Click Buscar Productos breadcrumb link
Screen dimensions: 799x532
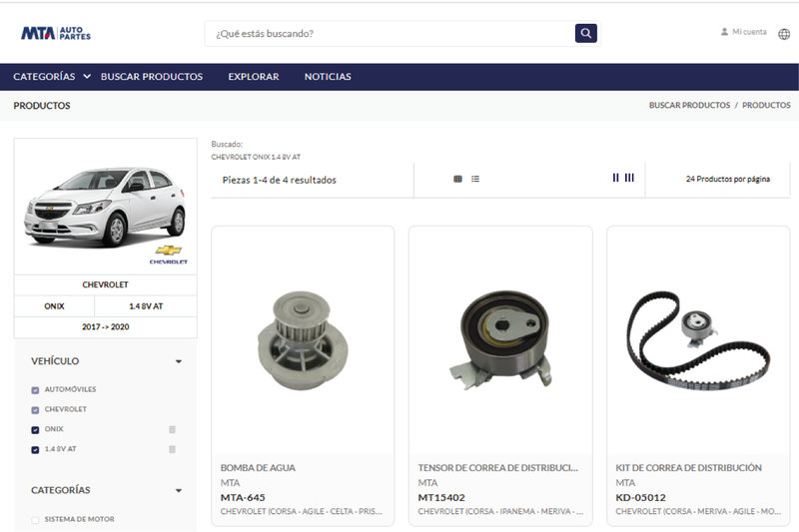[x=689, y=105]
